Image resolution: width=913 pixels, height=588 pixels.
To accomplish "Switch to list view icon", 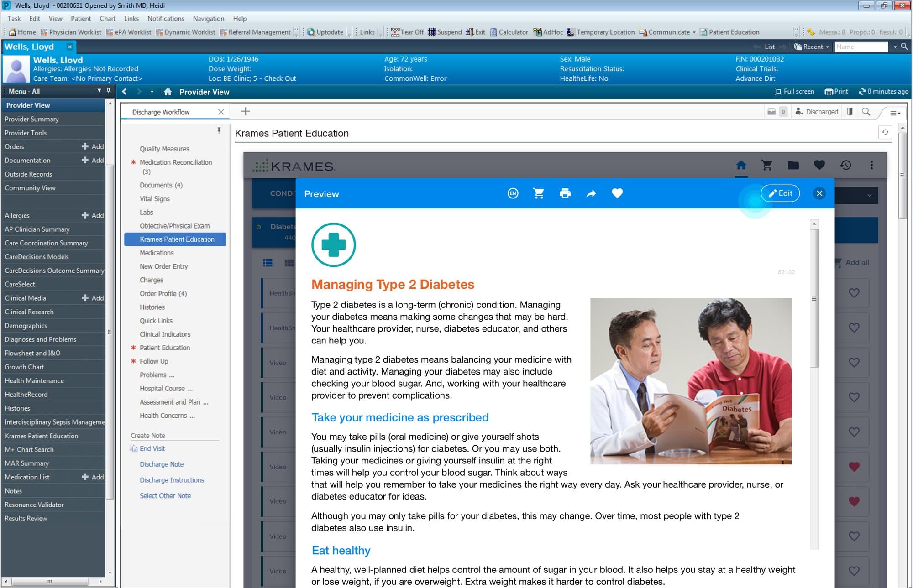I will 268,263.
